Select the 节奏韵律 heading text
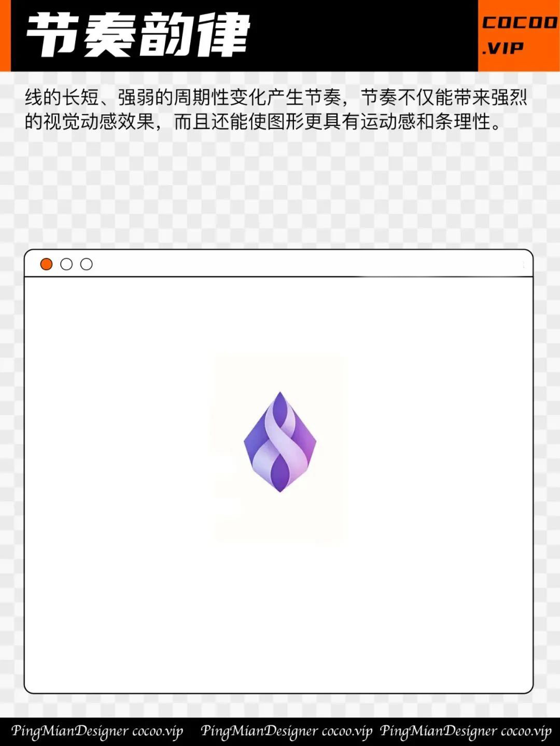Image resolution: width=560 pixels, height=746 pixels. [x=138, y=35]
